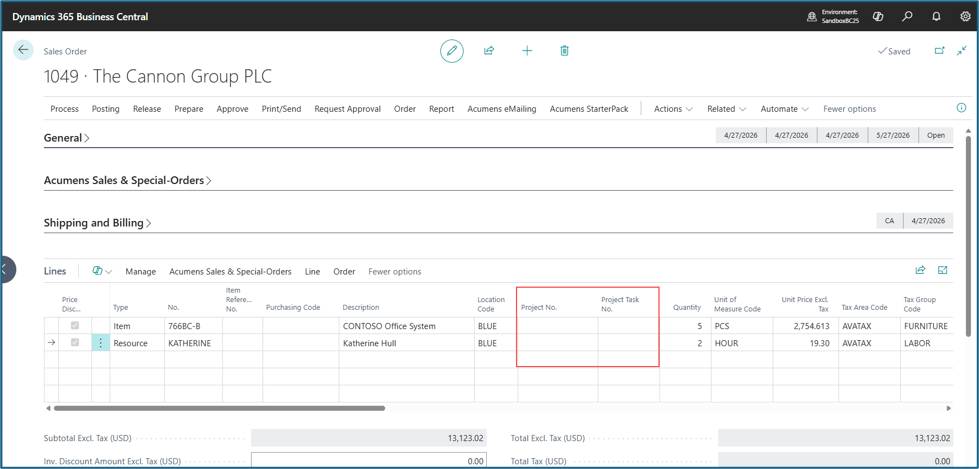
Task: Click the edit pencil icon
Action: pyautogui.click(x=451, y=51)
